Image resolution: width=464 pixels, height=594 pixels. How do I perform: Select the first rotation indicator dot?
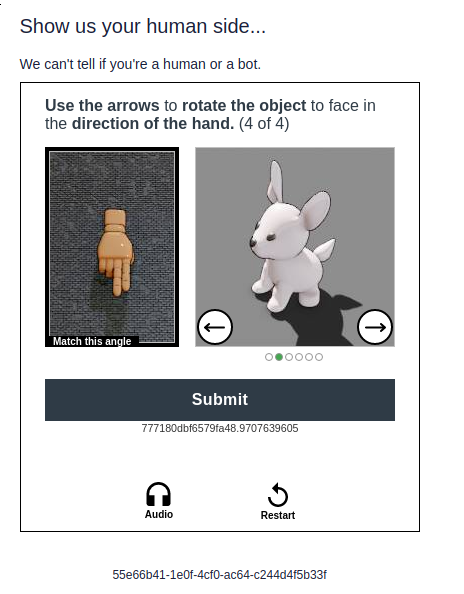point(269,357)
